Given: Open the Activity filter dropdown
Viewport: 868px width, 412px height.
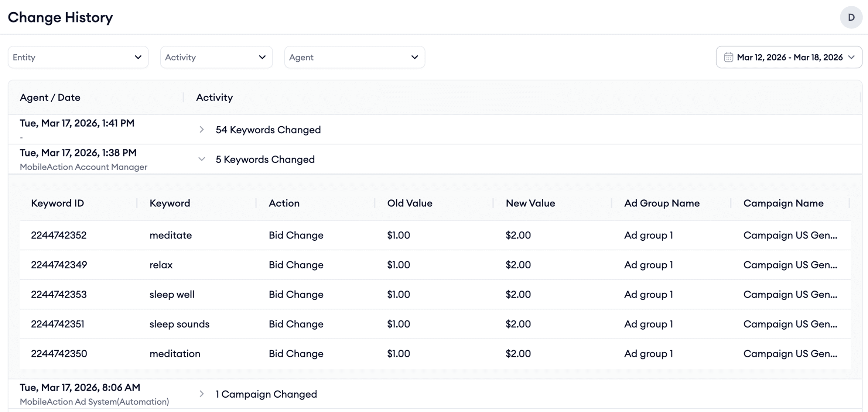Looking at the screenshot, I should click(216, 57).
